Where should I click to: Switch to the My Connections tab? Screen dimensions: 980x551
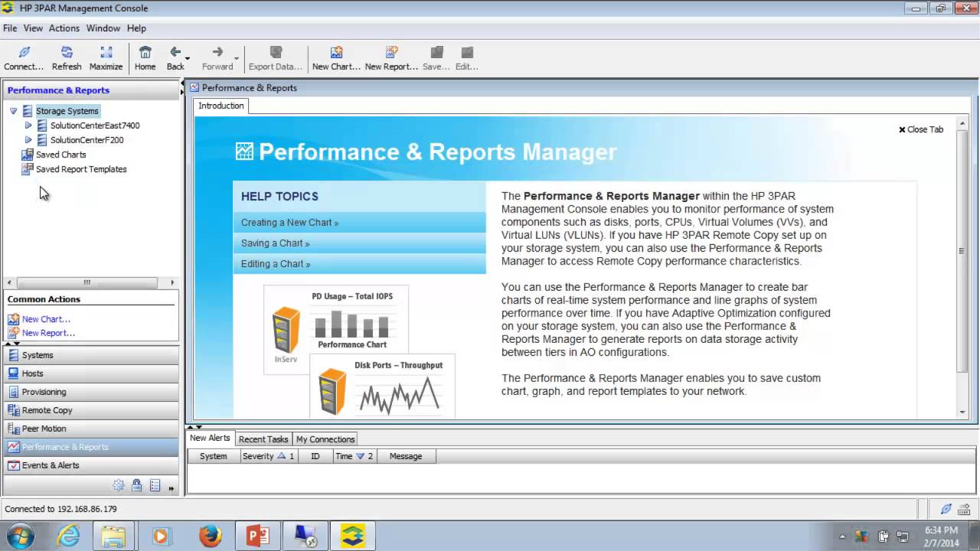[x=325, y=439]
